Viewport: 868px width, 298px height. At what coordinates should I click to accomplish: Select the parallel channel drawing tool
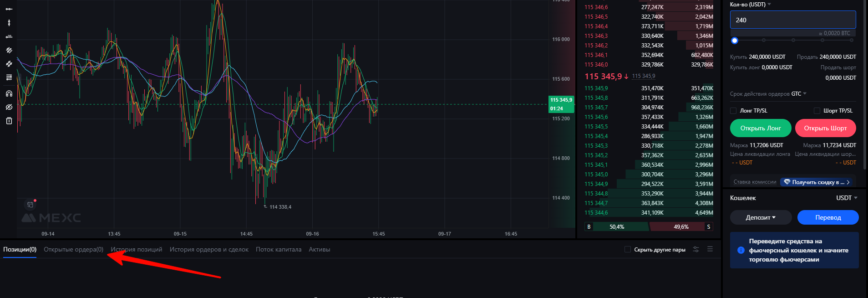click(x=9, y=64)
